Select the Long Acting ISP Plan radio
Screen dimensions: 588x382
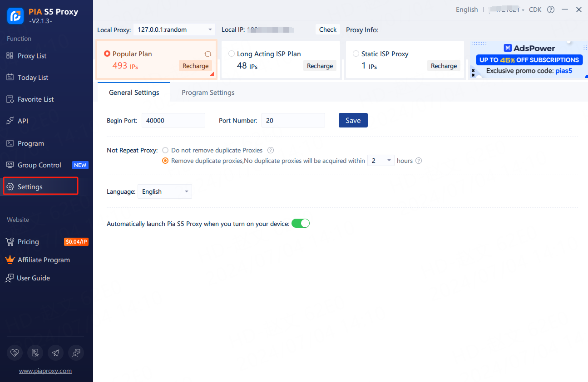coord(232,54)
